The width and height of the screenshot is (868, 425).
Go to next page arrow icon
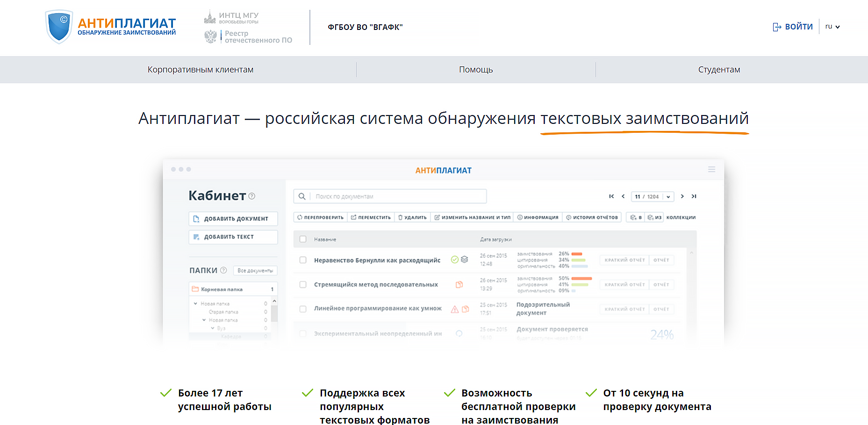point(682,196)
